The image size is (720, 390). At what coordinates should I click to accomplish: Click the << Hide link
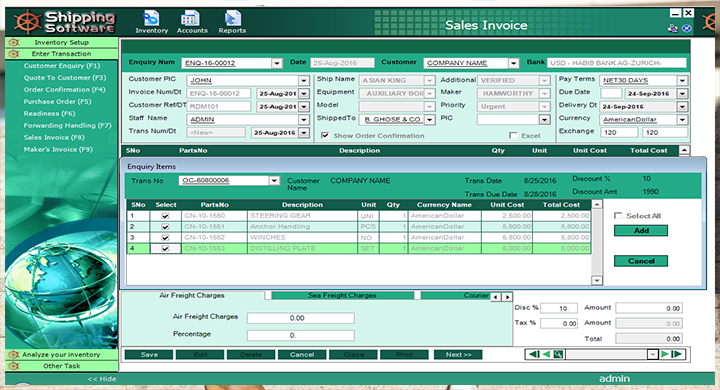point(101,379)
